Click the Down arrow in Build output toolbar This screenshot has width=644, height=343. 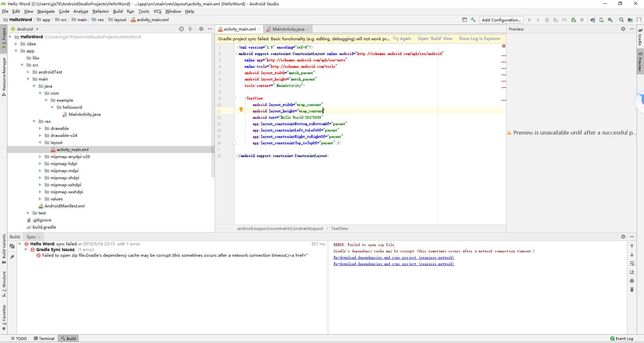point(632,255)
